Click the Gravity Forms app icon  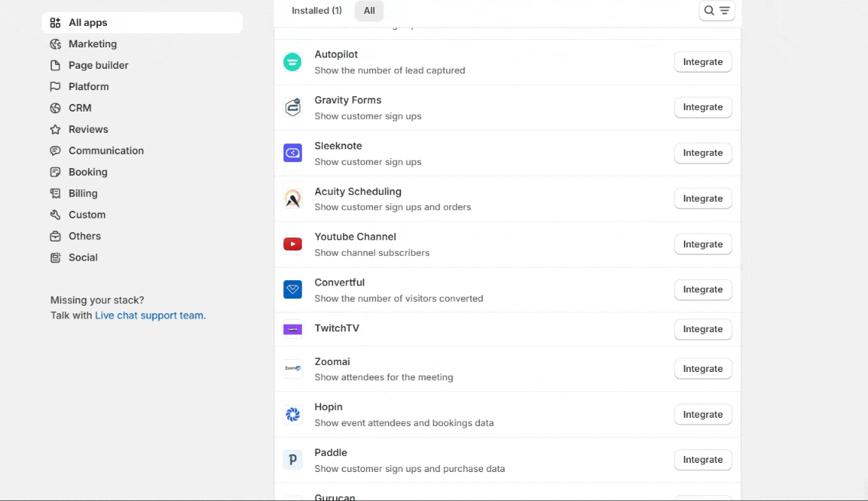click(293, 108)
